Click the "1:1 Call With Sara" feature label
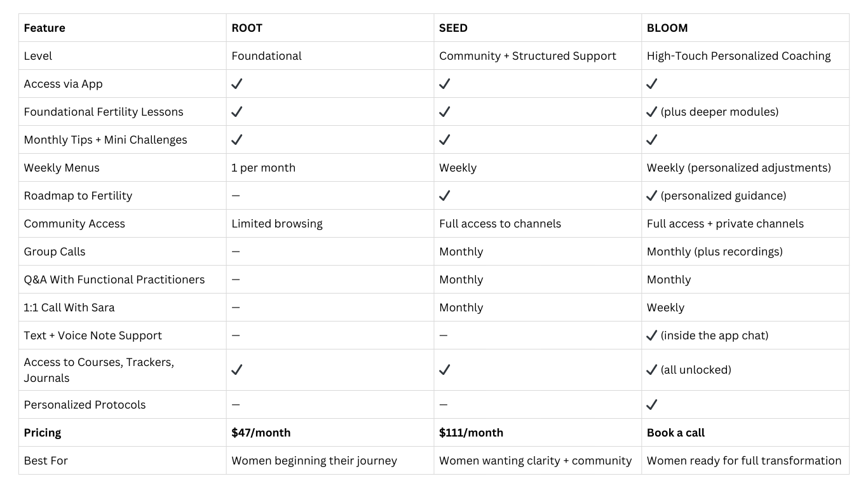868x488 pixels. [69, 308]
